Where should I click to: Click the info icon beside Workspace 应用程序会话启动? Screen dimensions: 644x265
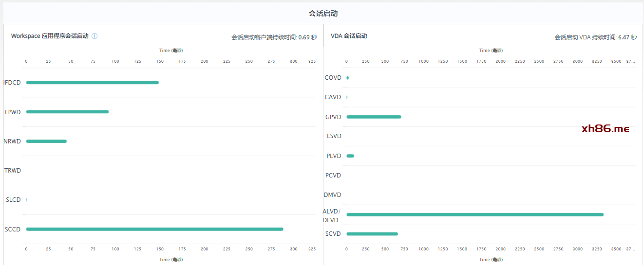95,36
